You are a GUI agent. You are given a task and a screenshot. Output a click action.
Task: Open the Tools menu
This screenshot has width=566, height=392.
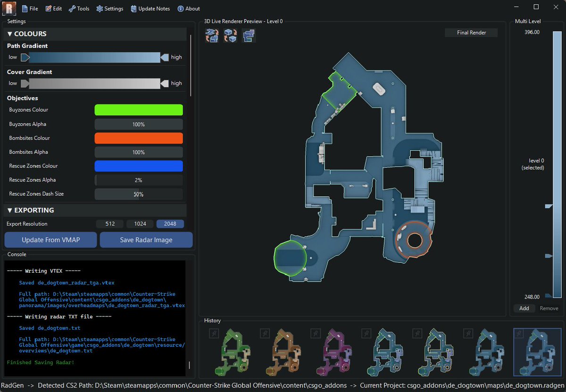(79, 8)
